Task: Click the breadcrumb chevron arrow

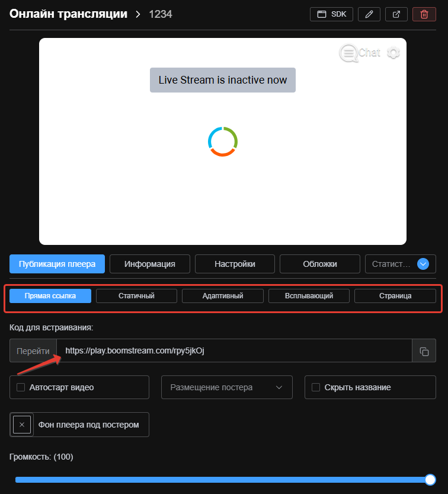Action: pos(138,14)
